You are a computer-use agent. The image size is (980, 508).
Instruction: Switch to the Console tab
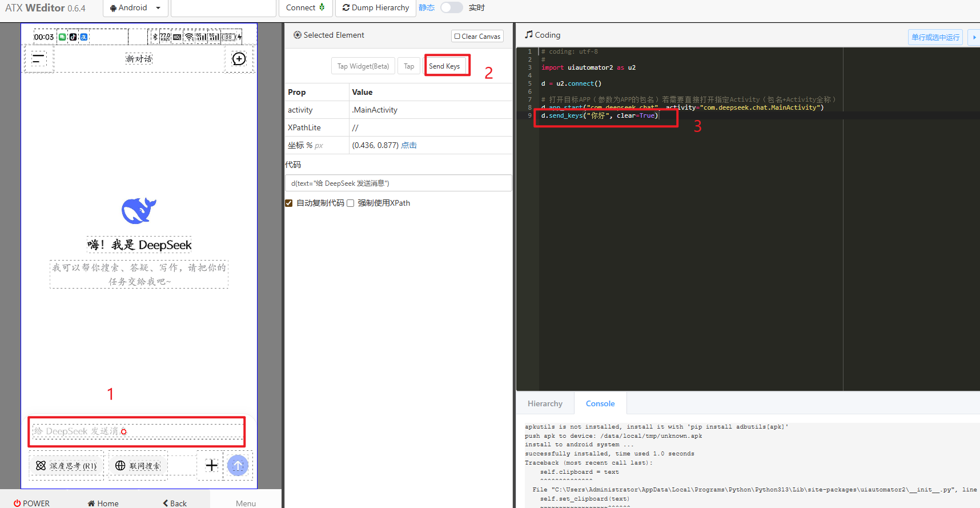[600, 403]
